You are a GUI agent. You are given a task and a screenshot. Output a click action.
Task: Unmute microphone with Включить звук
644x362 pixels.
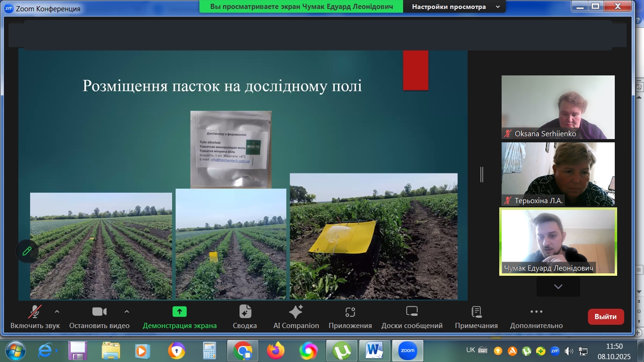coord(35,312)
